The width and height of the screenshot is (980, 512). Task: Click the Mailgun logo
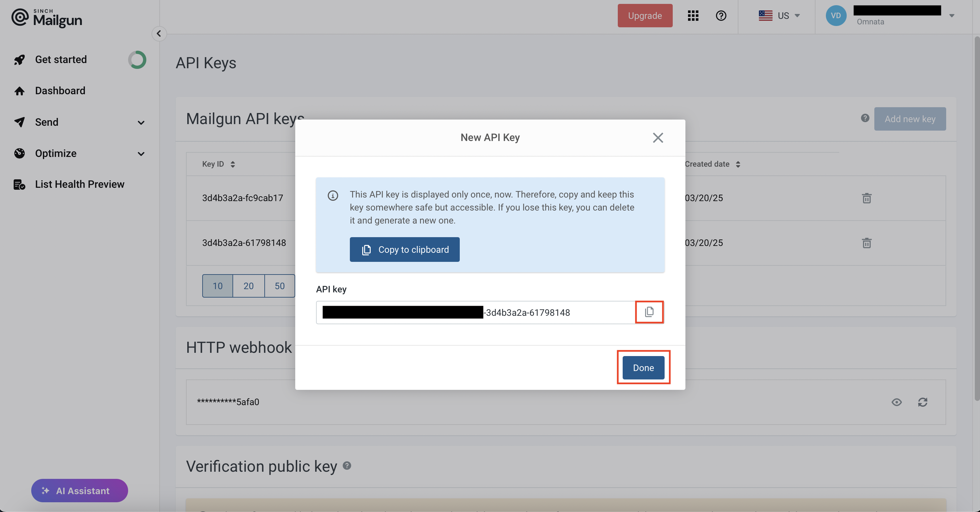[47, 18]
